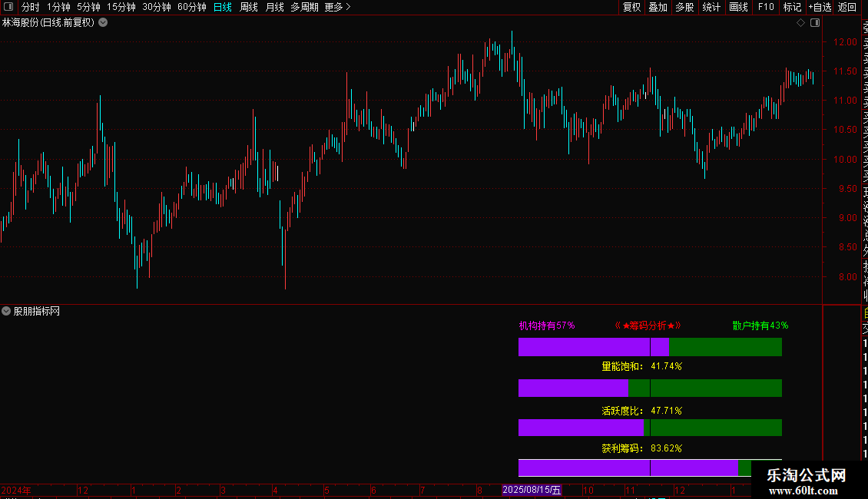Image resolution: width=868 pixels, height=499 pixels.
Task: Click the diamond icon above price axis
Action: tap(800, 23)
